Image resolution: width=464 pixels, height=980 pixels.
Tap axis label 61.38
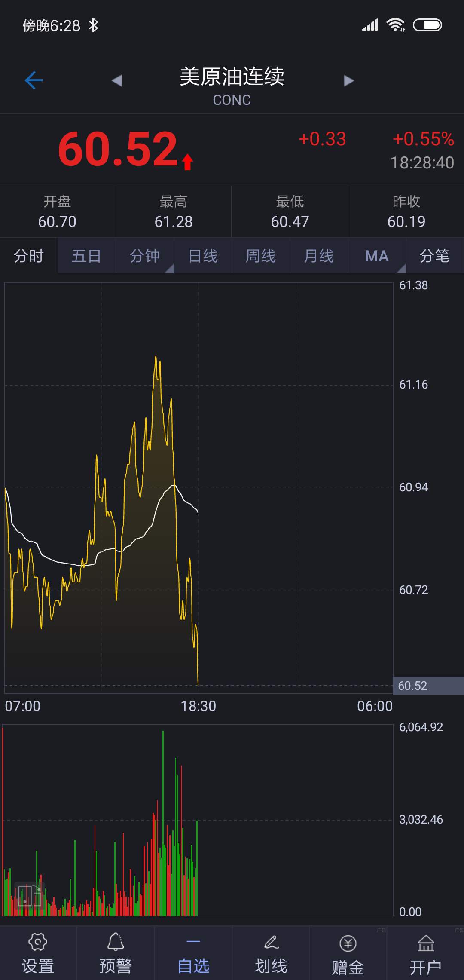tap(414, 285)
